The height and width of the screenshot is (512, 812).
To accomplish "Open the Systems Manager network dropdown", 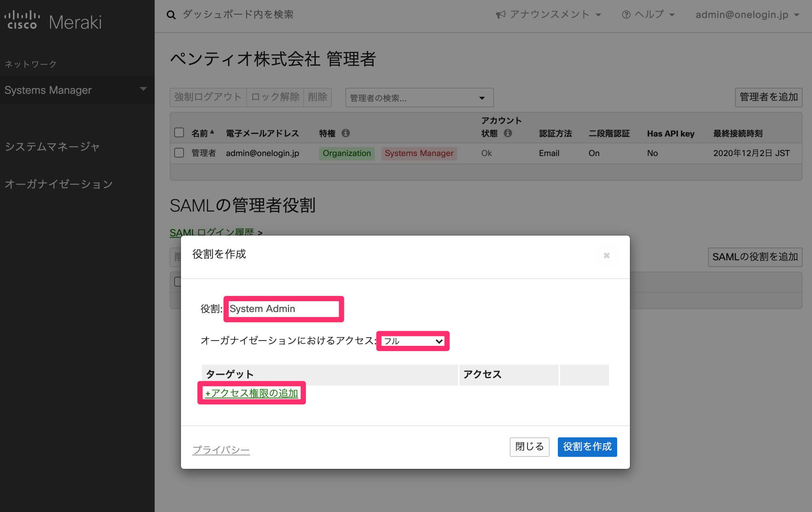I will [x=77, y=90].
